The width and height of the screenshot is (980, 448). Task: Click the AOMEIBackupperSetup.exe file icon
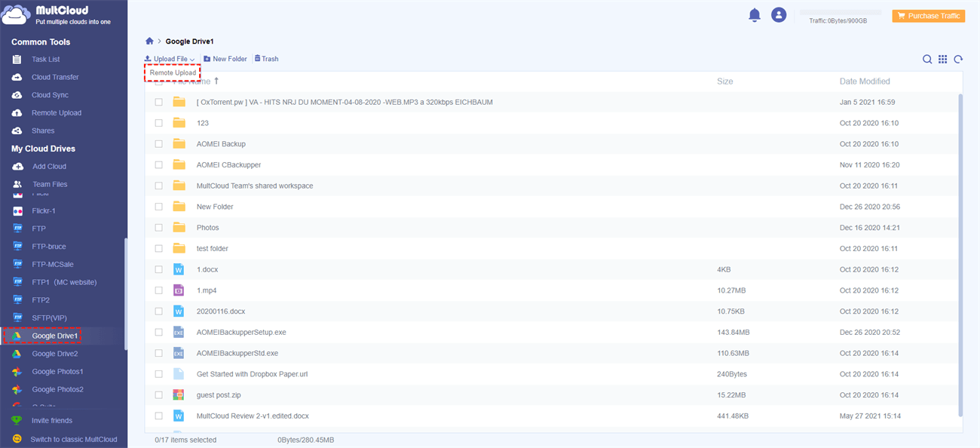(x=179, y=332)
